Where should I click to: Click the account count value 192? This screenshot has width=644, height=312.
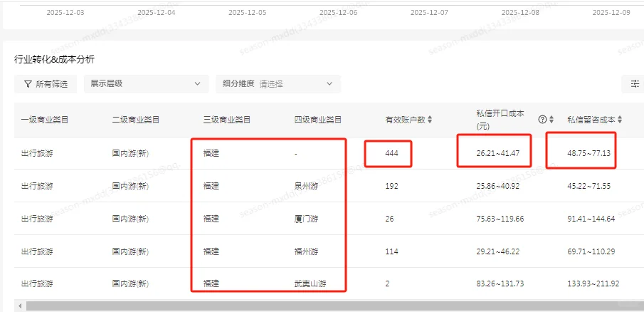click(392, 186)
